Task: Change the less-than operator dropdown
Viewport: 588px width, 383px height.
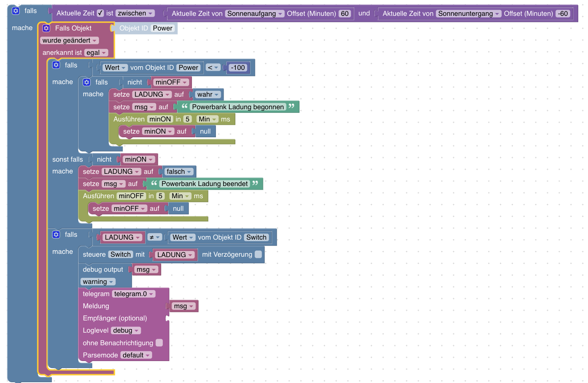Action: (213, 67)
